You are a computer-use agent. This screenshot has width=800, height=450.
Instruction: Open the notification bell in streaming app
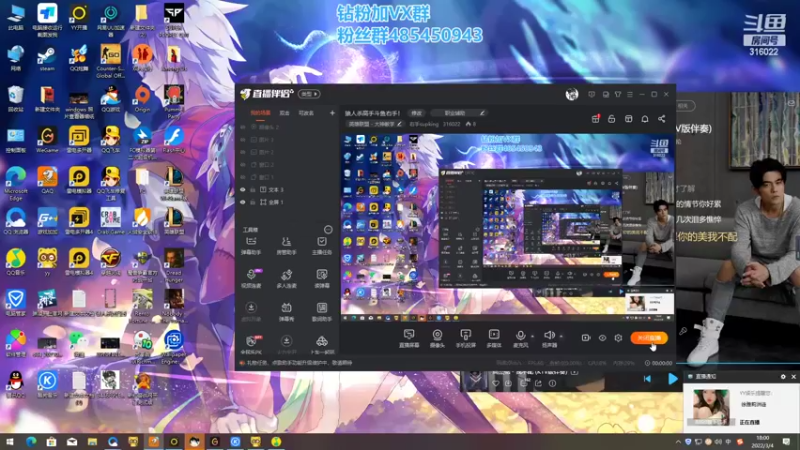point(645,119)
